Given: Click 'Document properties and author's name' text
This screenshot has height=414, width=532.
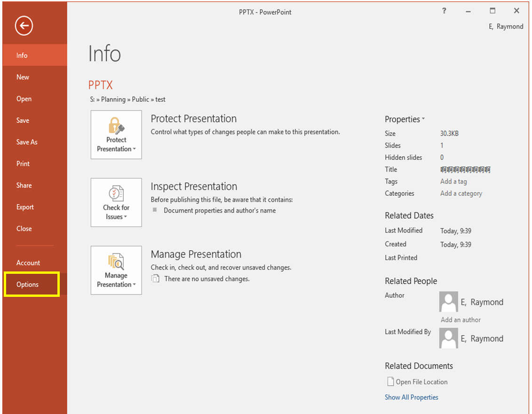Looking at the screenshot, I should coord(220,210).
